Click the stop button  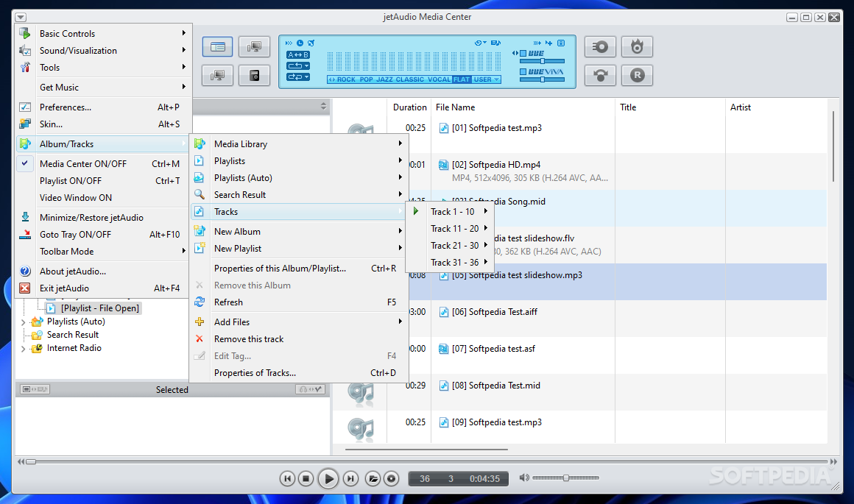coord(306,479)
